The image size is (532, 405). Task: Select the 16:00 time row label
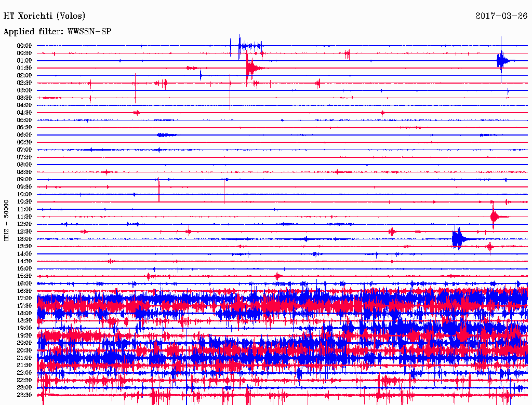(24, 283)
